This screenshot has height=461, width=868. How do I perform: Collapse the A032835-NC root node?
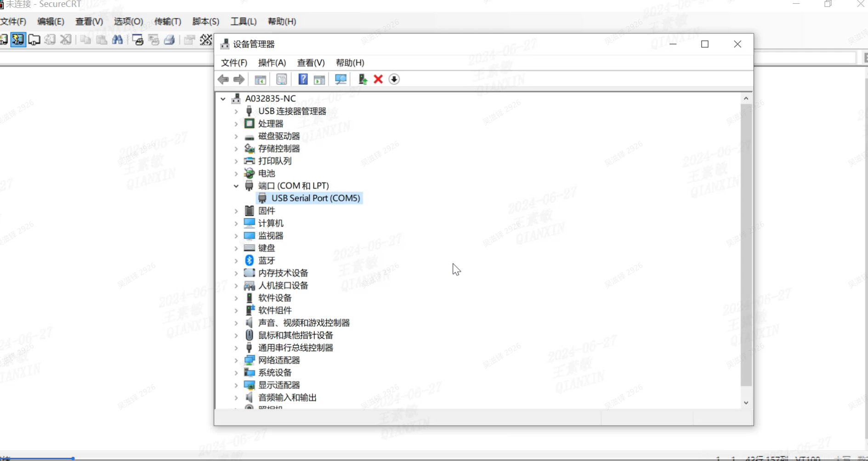point(223,99)
